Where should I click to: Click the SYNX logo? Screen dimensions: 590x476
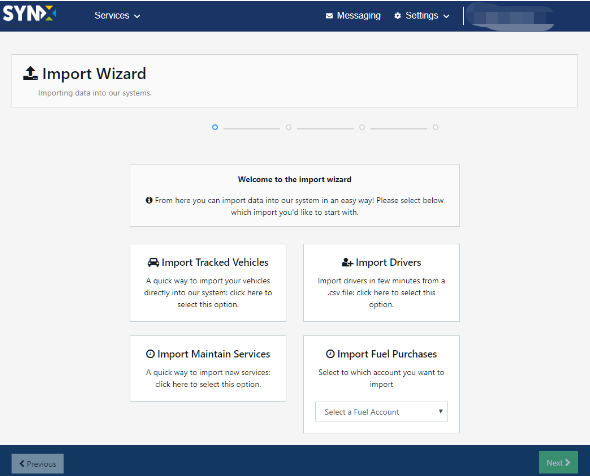click(29, 14)
